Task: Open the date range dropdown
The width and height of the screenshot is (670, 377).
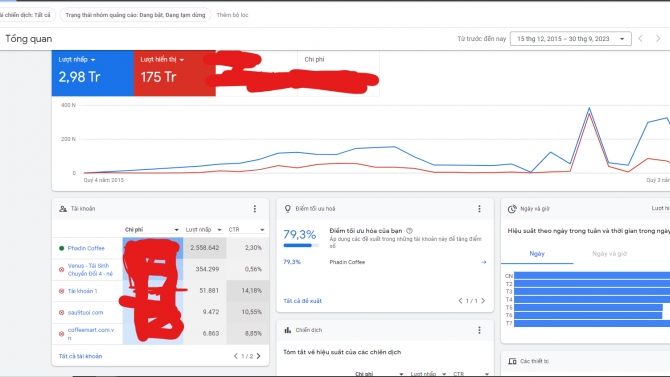Action: click(x=570, y=39)
